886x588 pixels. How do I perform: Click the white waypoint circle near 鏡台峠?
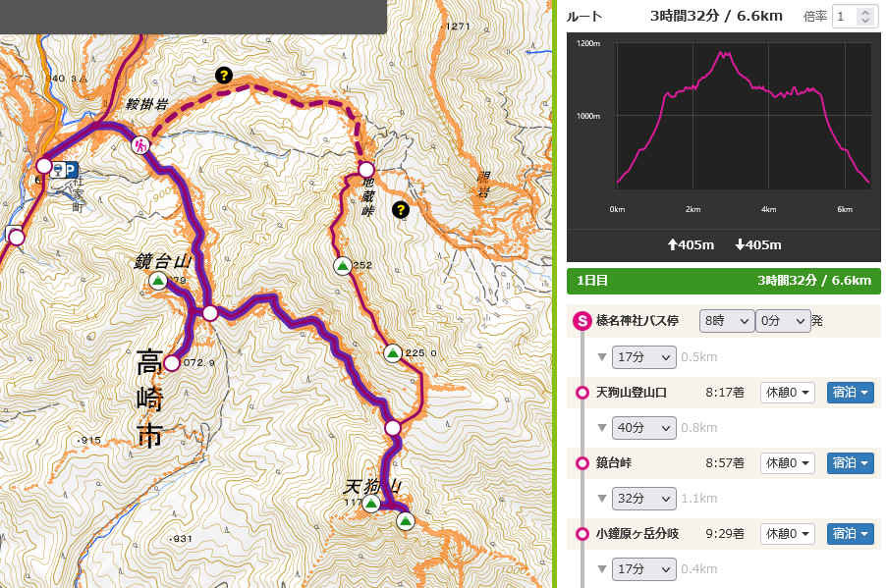coord(210,313)
